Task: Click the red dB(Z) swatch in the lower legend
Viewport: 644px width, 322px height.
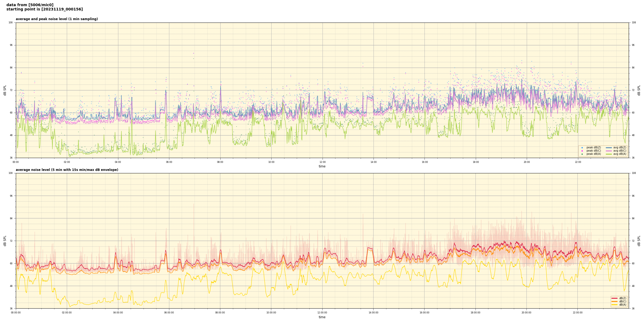Action: 614,298
